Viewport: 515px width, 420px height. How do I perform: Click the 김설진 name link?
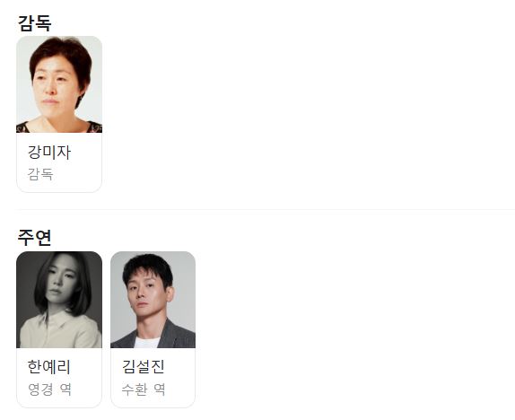coord(144,367)
